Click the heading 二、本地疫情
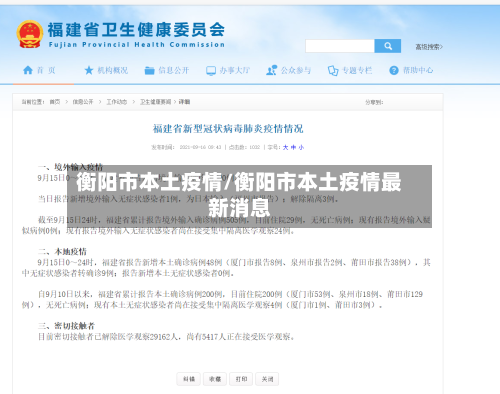This screenshot has width=500, height=394. coord(62,252)
